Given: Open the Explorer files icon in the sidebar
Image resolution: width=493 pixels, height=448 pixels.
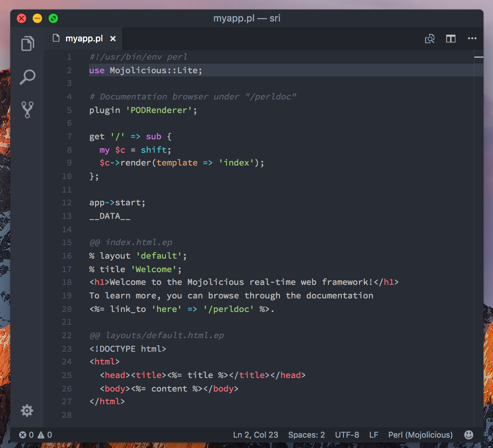Looking at the screenshot, I should click(x=27, y=43).
